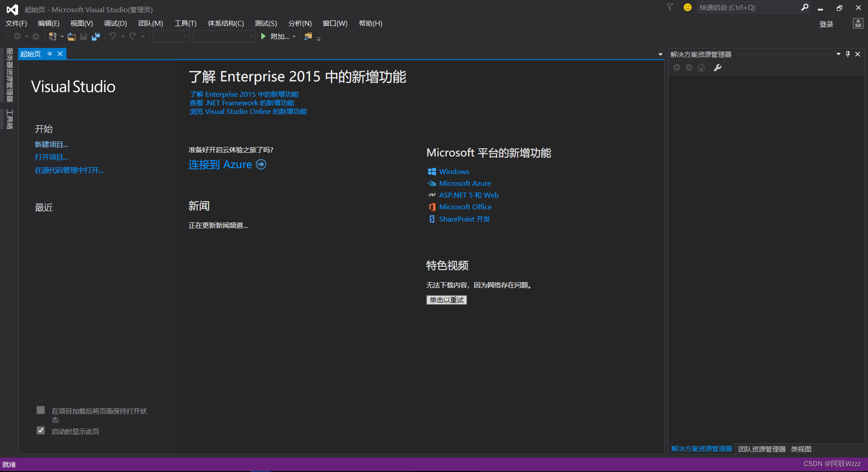Viewport: 868px width, 472px height.
Task: Open the 团队(M) menu
Action: pos(151,24)
